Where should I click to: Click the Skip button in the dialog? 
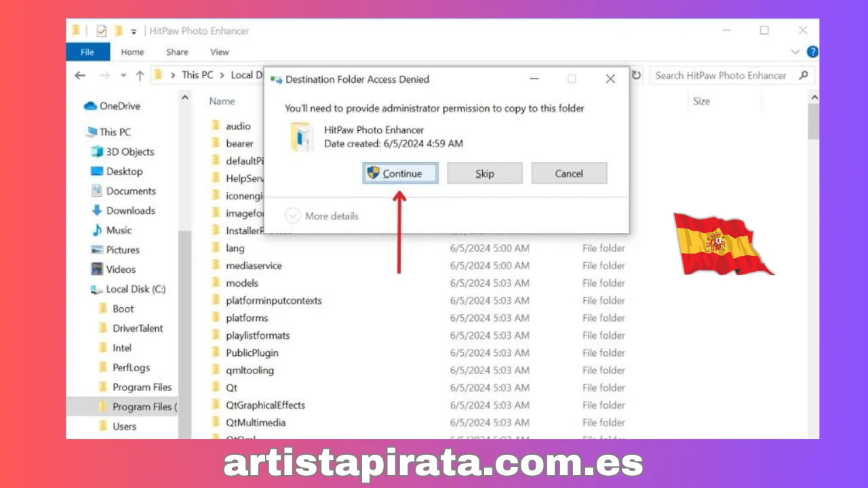(485, 174)
